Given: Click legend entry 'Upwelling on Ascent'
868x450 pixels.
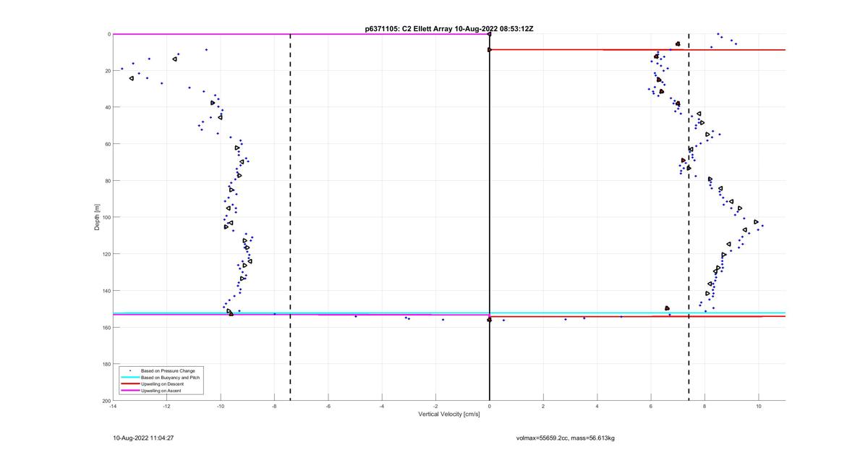Looking at the screenshot, I should click(161, 391).
